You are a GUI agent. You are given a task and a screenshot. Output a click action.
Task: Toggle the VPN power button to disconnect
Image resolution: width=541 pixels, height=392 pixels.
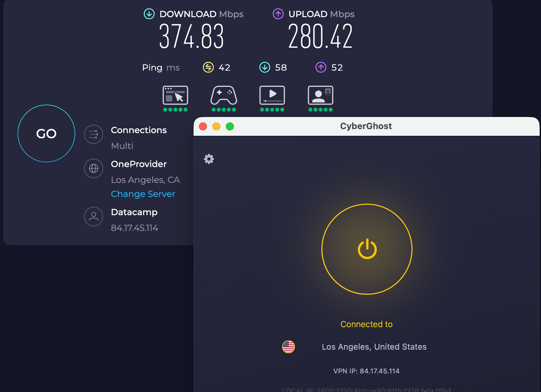tap(367, 249)
